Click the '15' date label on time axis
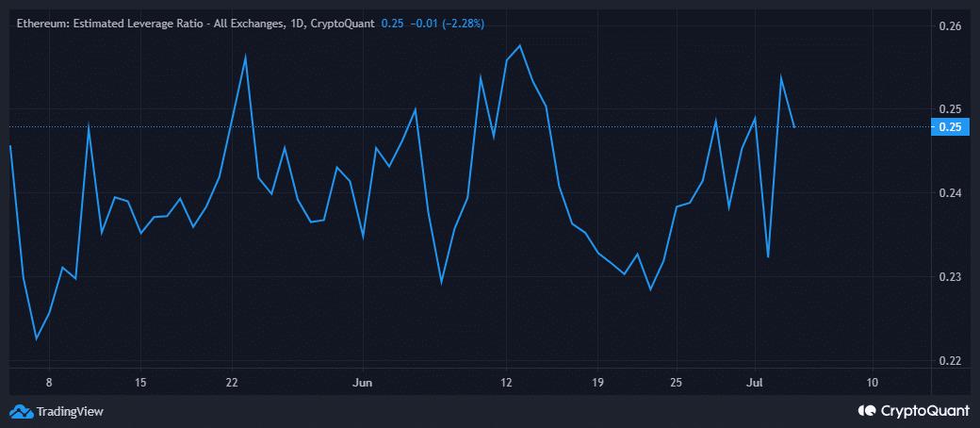 click(140, 383)
